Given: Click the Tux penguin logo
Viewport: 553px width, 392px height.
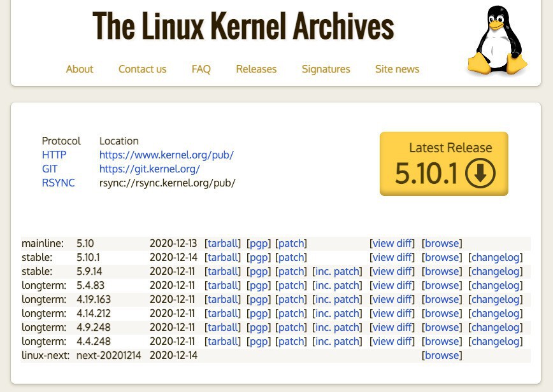Looking at the screenshot, I should pyautogui.click(x=498, y=40).
